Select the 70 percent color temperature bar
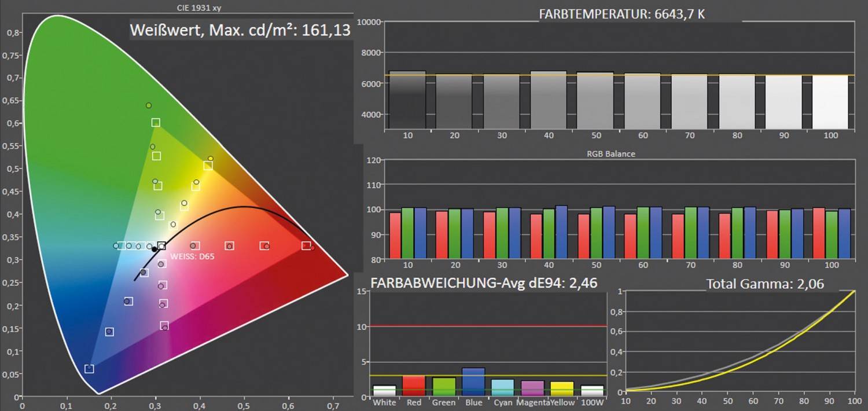868x411 pixels. [690, 102]
